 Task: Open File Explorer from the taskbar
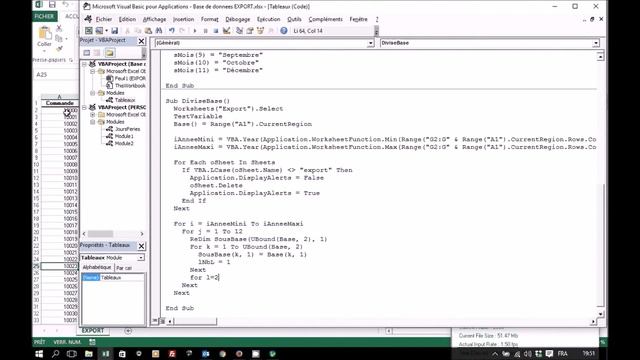pos(89,354)
